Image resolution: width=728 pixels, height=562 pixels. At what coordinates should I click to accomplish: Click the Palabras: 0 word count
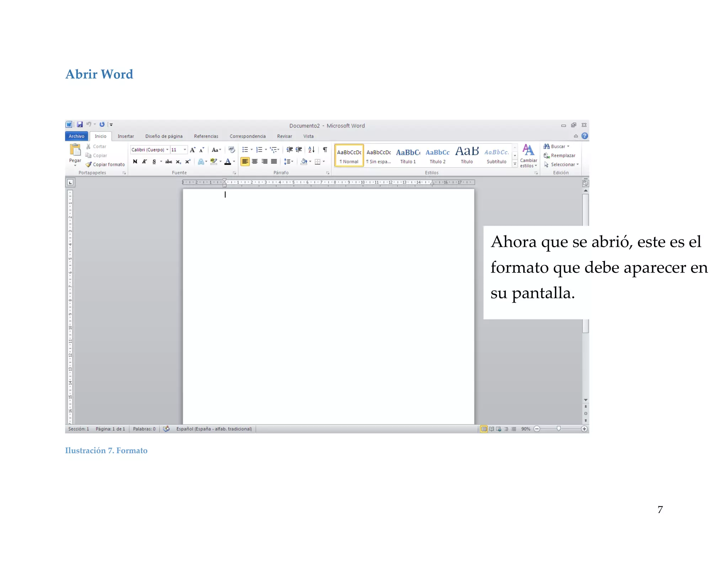[x=144, y=429]
